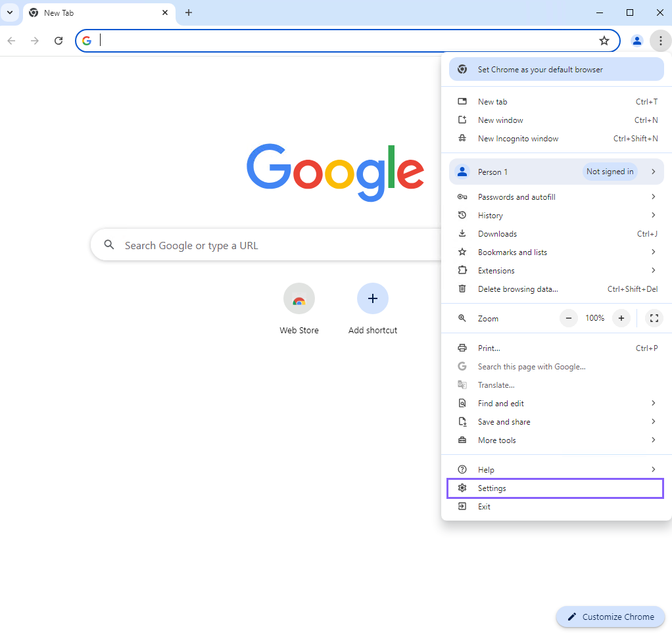Expand the Bookmarks and lists submenu
This screenshot has width=672, height=633.
click(653, 252)
